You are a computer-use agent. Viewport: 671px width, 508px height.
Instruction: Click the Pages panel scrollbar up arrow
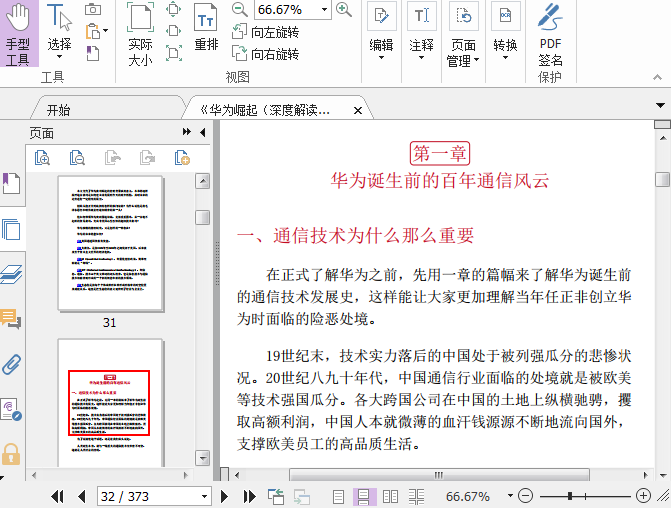coord(202,181)
